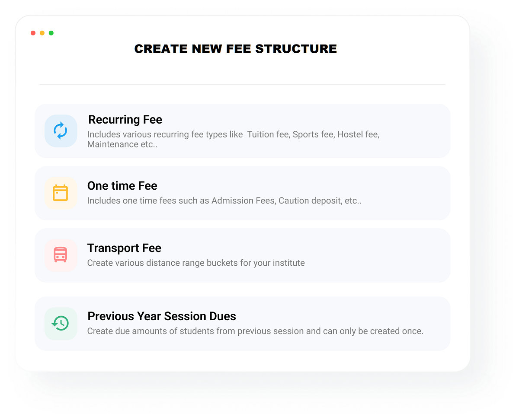Click the red close window dot

33,33
